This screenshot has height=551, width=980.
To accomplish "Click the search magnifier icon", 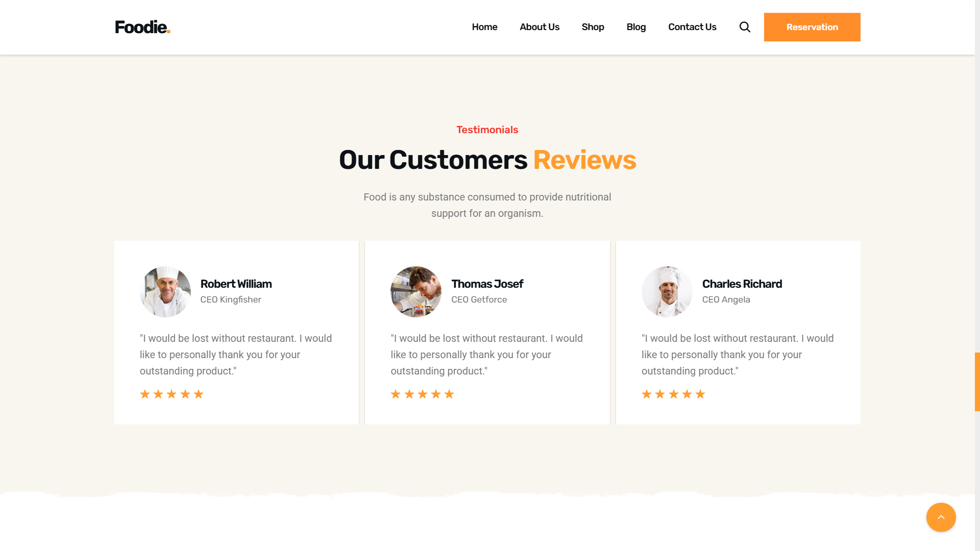I will click(x=745, y=27).
